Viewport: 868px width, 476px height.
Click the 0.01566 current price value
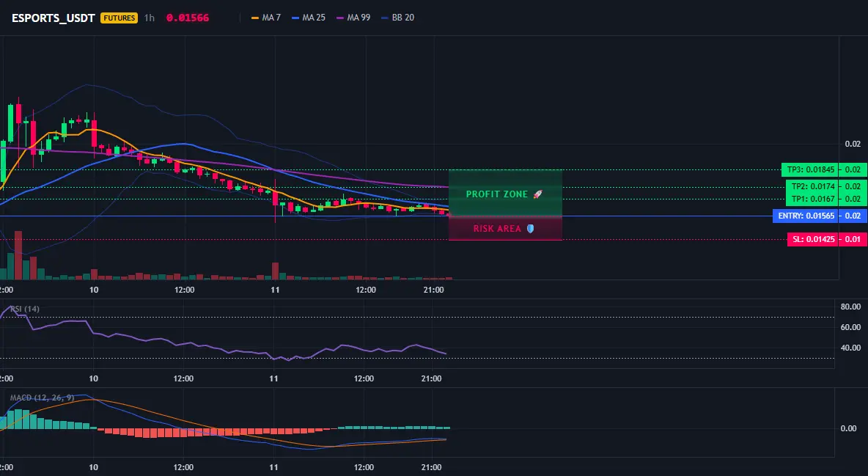pos(188,18)
